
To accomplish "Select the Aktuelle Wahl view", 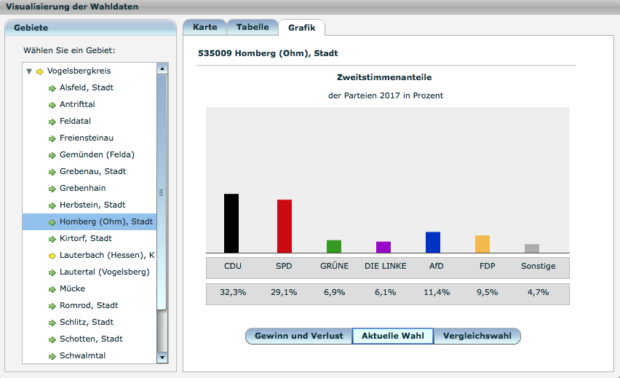I will coord(393,336).
